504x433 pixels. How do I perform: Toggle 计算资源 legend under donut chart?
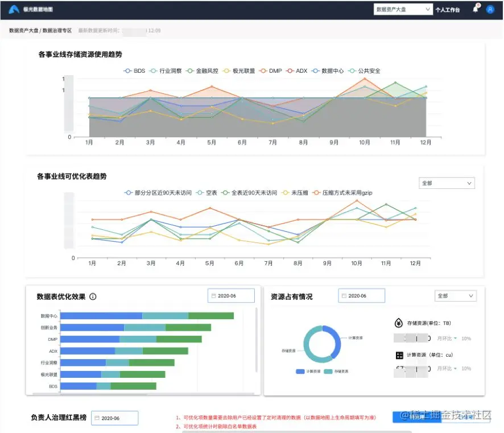[308, 372]
